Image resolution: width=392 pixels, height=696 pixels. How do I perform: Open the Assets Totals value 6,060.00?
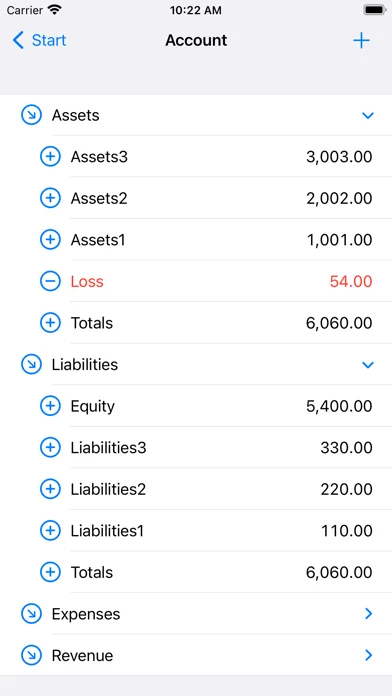pyautogui.click(x=339, y=323)
